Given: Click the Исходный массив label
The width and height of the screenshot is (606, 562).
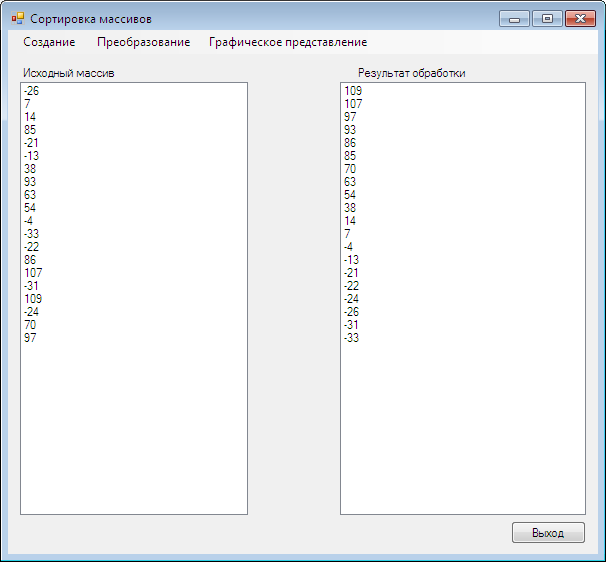Looking at the screenshot, I should [x=69, y=73].
